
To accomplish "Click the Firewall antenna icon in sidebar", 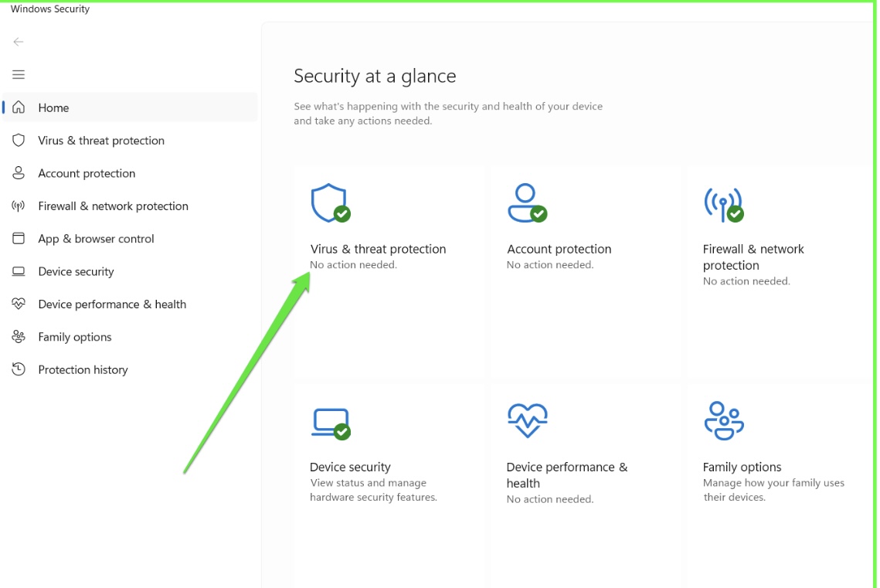I will click(19, 206).
